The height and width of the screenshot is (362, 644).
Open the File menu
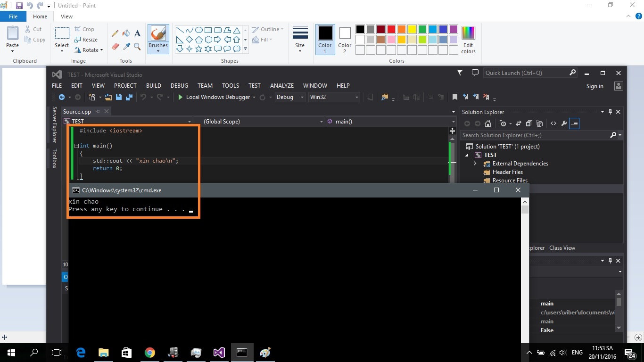pos(13,16)
